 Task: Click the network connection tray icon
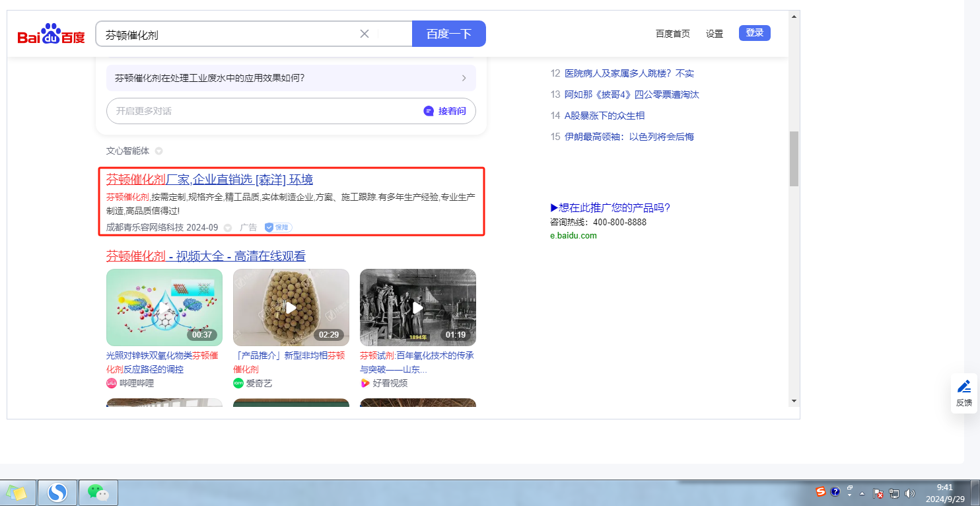pos(895,493)
